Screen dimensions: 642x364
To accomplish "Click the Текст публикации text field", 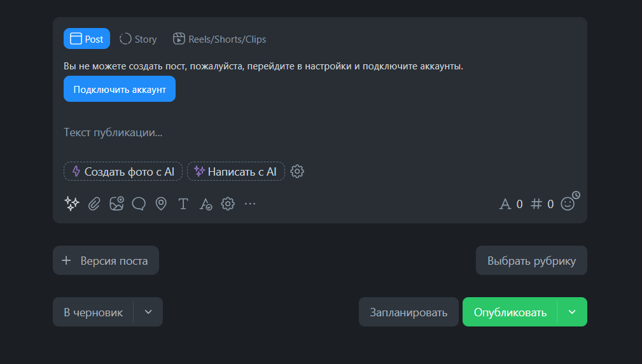I will point(255,132).
